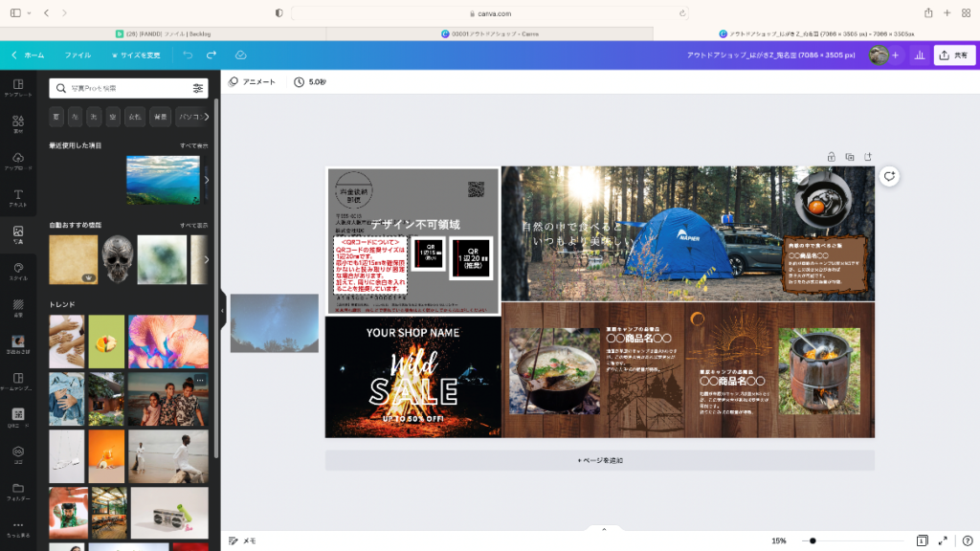
Task: Expand the pages drawer chevron at bottom
Action: pos(604,529)
